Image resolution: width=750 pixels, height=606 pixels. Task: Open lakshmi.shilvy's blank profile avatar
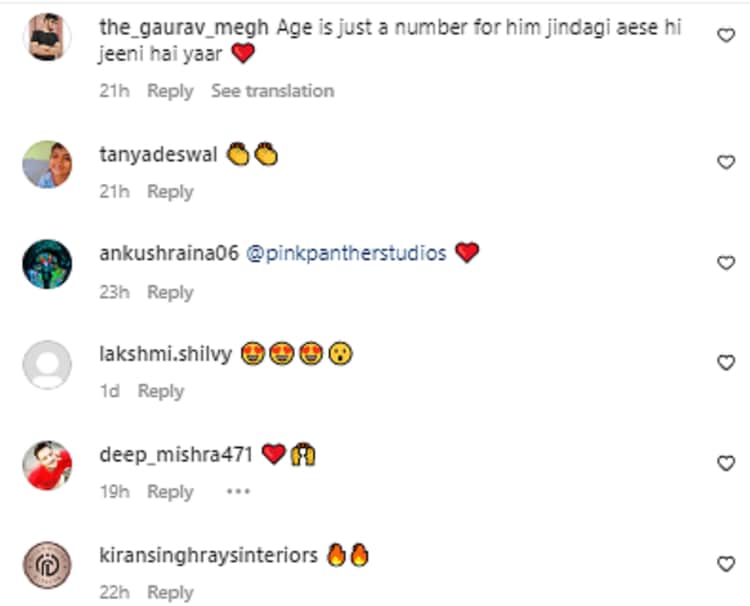47,365
